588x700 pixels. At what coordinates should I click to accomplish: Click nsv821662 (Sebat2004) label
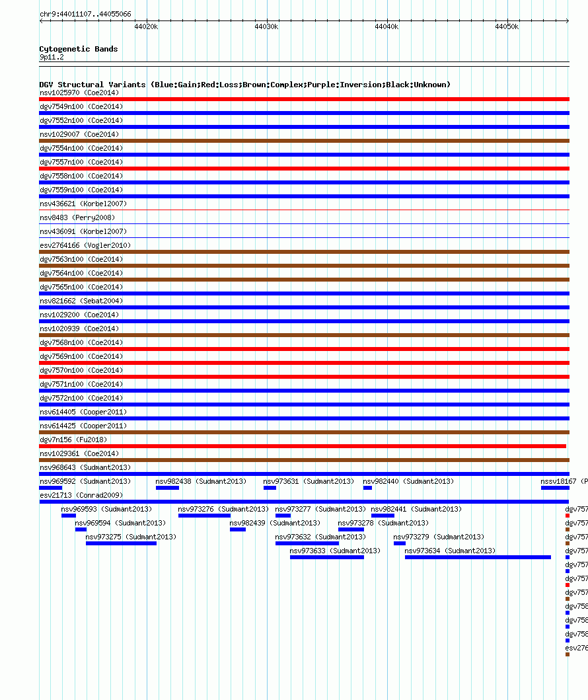coord(81,301)
